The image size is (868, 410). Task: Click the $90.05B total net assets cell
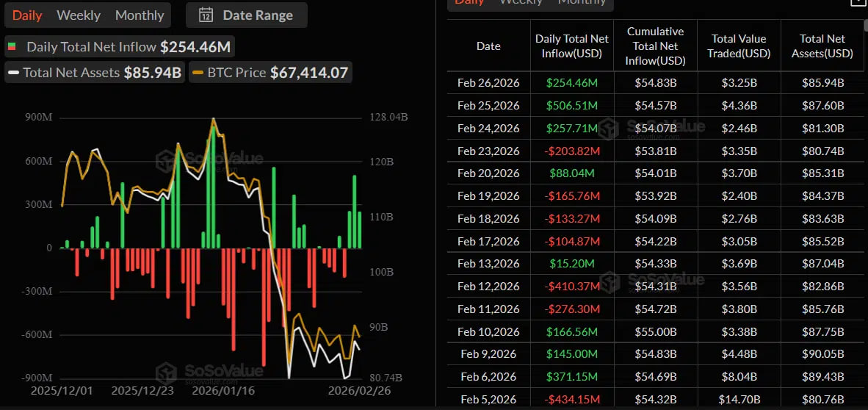[822, 354]
